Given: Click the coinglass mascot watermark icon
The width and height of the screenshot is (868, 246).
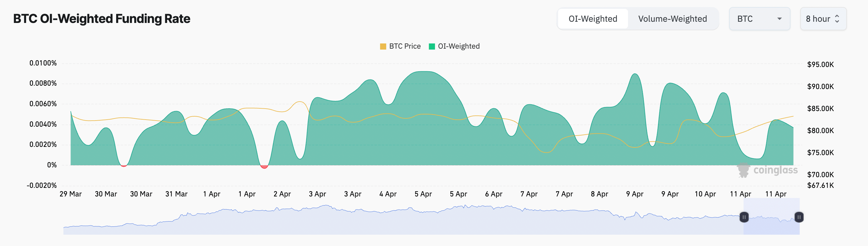Looking at the screenshot, I should [x=743, y=170].
